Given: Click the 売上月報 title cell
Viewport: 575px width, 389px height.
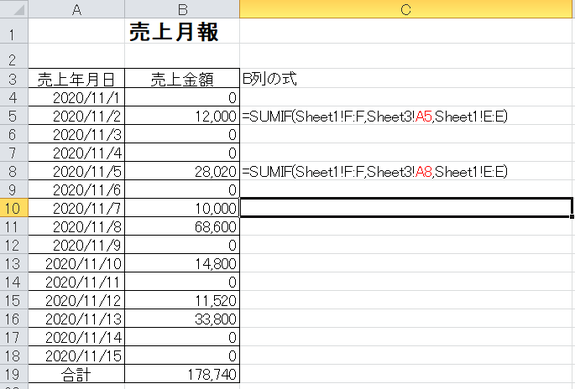Looking at the screenshot, I should coord(182,32).
